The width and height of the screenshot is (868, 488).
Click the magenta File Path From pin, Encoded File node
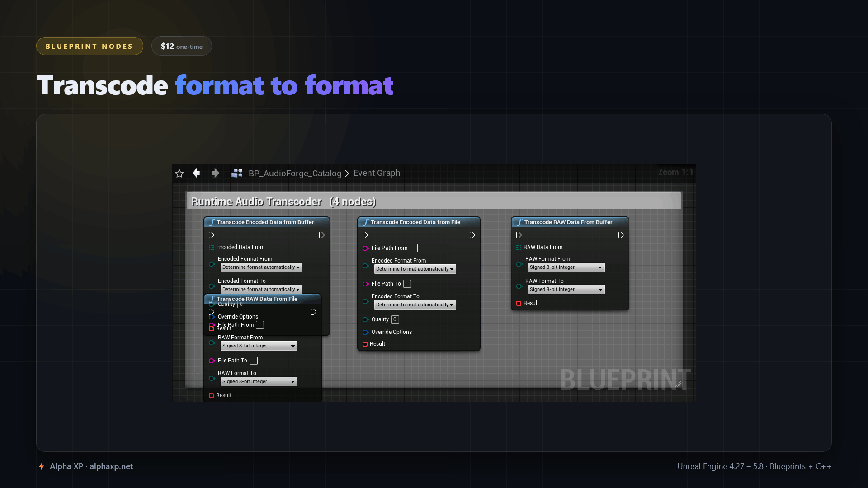[x=365, y=248]
